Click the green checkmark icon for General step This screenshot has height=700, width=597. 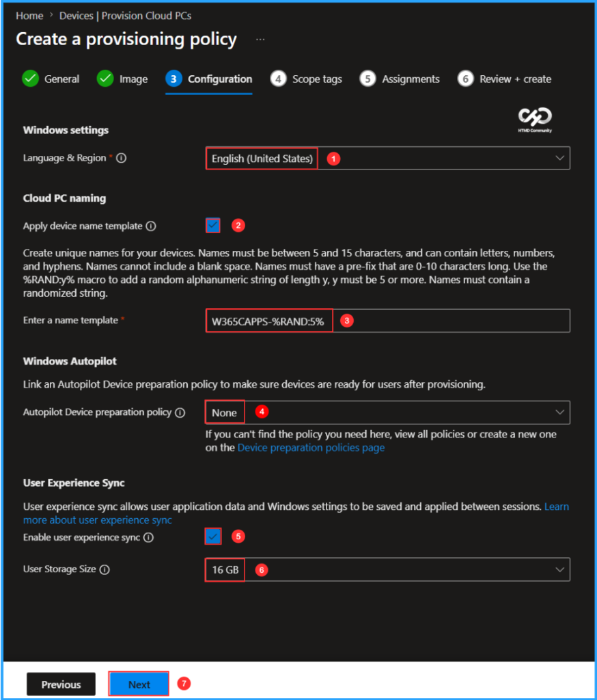coord(30,79)
